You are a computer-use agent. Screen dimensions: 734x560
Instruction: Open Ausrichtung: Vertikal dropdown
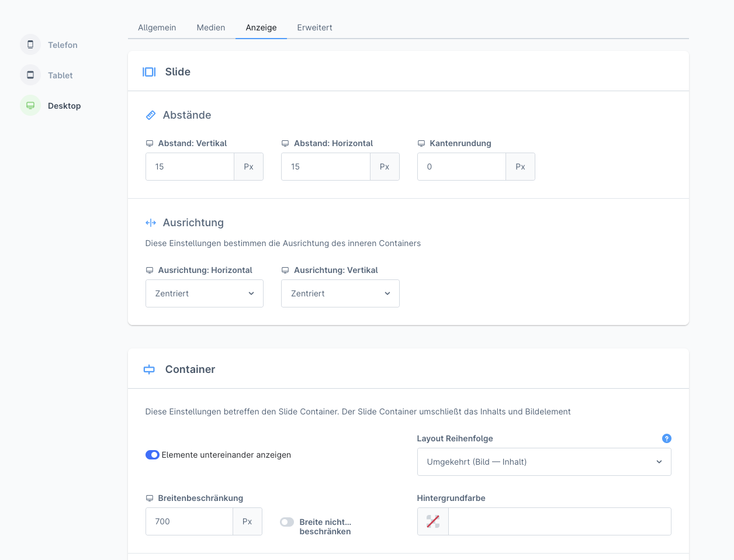point(340,293)
